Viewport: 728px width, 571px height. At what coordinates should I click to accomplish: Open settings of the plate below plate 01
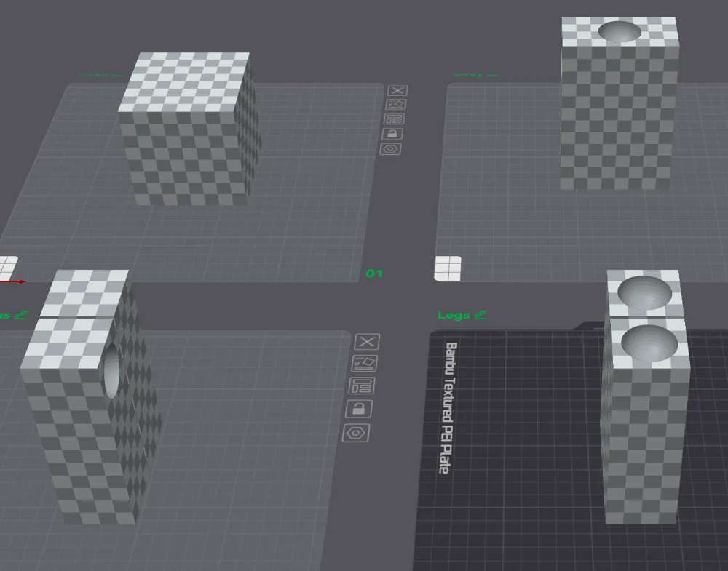tap(356, 433)
